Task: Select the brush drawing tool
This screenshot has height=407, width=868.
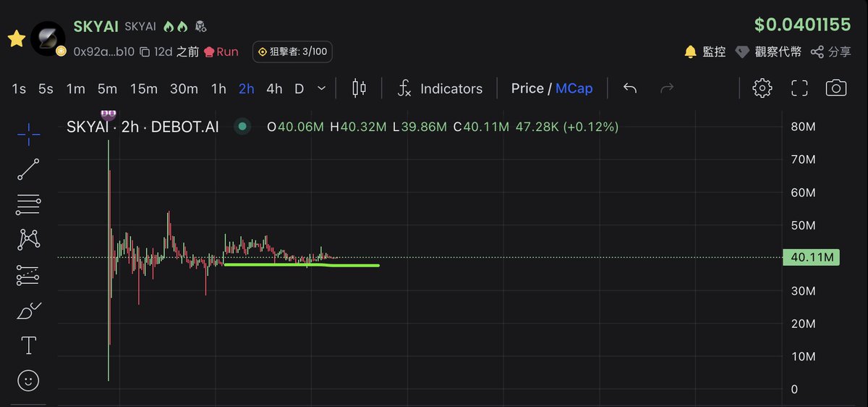Action: click(28, 311)
